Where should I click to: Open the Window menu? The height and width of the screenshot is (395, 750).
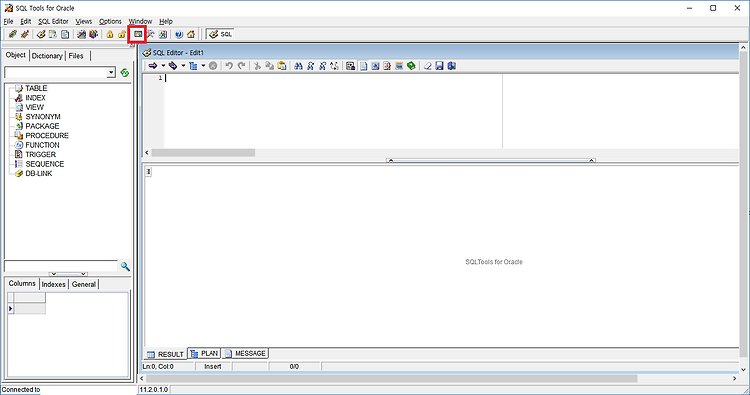click(140, 22)
